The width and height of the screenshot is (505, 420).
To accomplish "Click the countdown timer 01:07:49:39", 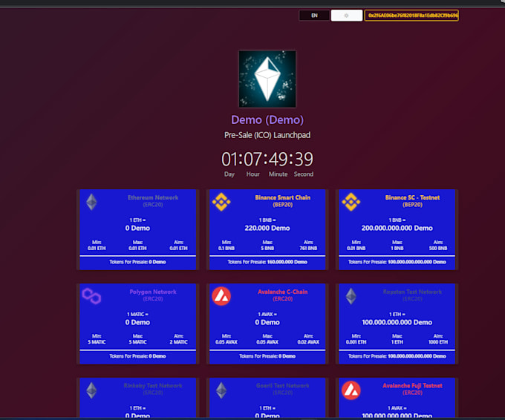I will [267, 159].
